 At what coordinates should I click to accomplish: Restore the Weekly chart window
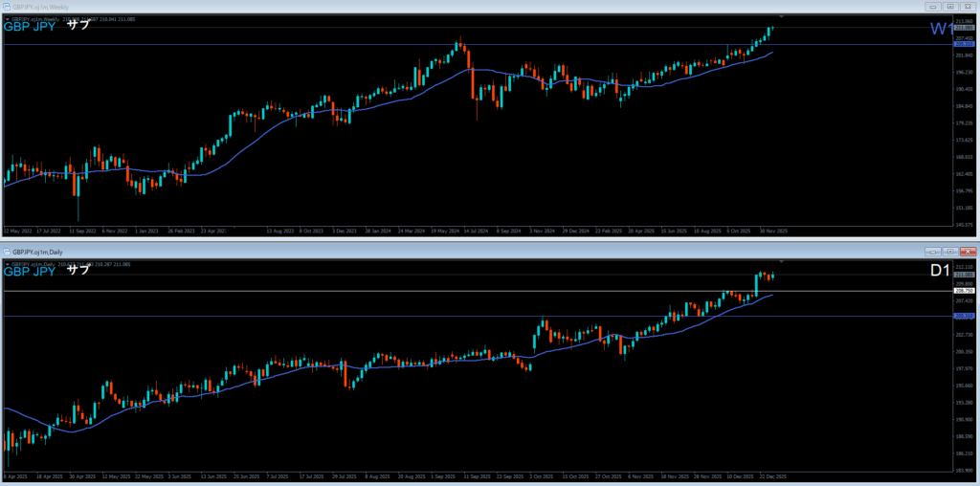point(950,7)
